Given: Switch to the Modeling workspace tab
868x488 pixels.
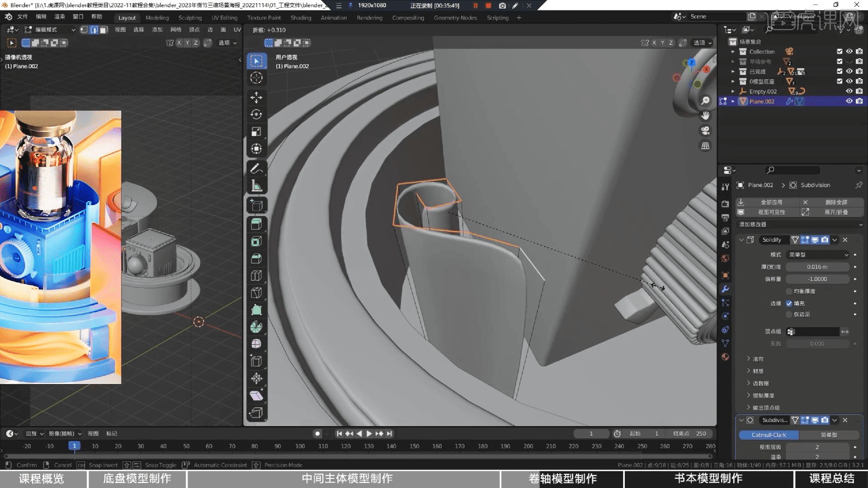Looking at the screenshot, I should pos(157,18).
